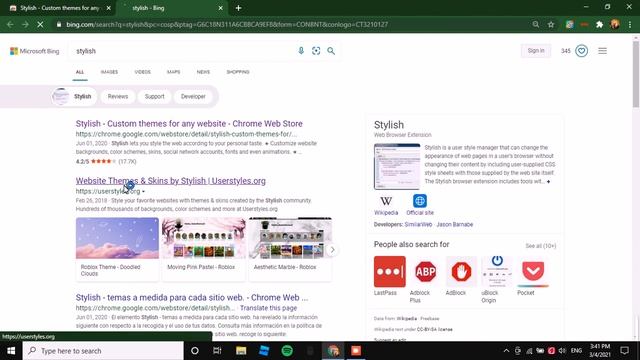Open Cortana circle on taskbar
This screenshot has height=360, width=640.
pos(195,351)
